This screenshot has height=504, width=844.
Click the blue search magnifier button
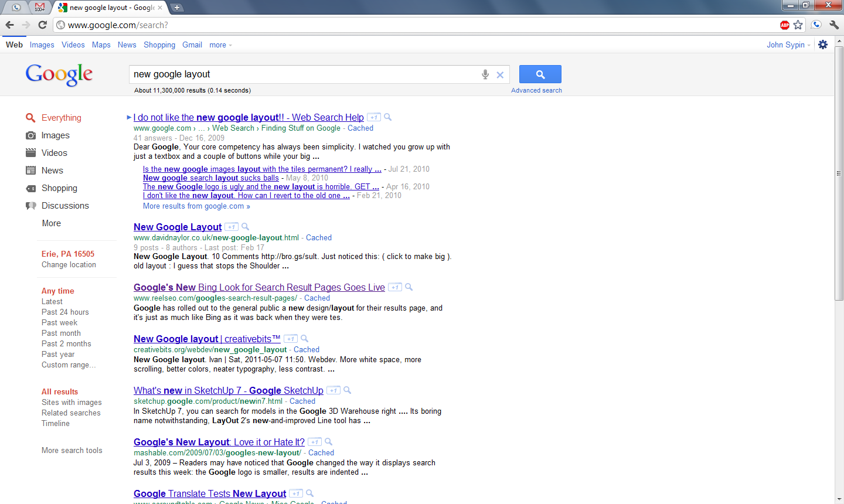[x=539, y=74]
